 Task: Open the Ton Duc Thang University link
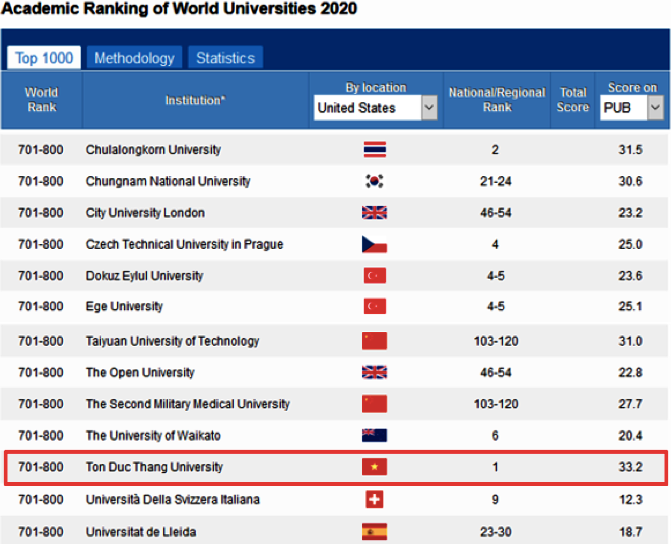[154, 467]
